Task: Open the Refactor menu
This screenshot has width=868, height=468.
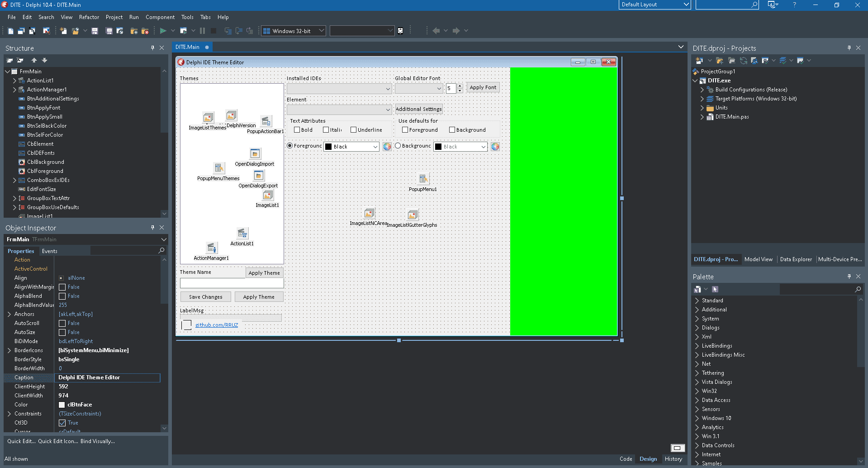Action: 89,17
